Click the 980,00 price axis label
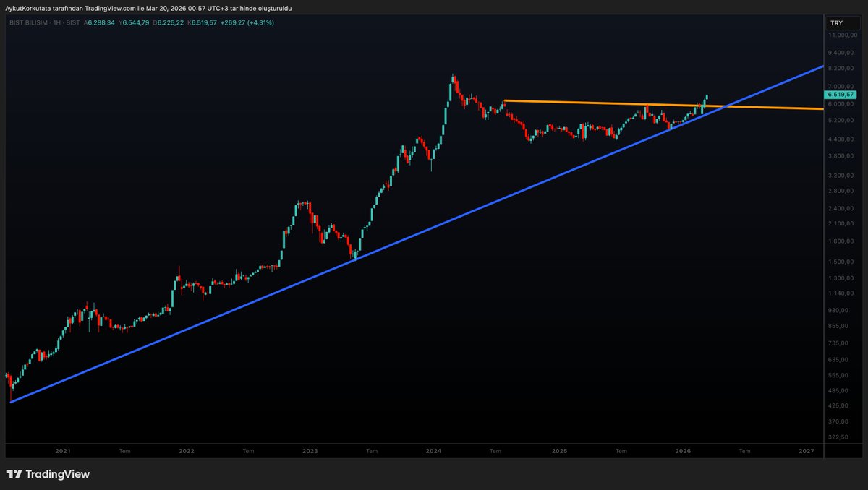Screen dimensions: 868x490 839,310
